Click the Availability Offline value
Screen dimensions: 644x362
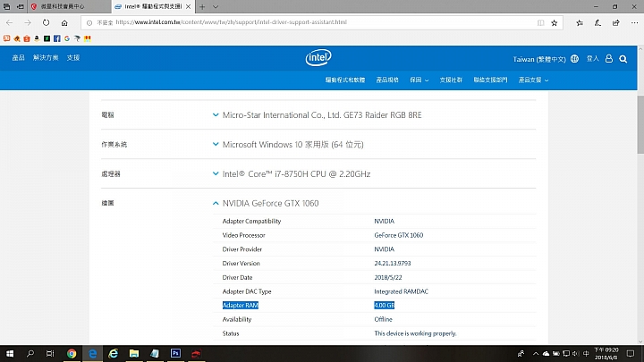383,319
